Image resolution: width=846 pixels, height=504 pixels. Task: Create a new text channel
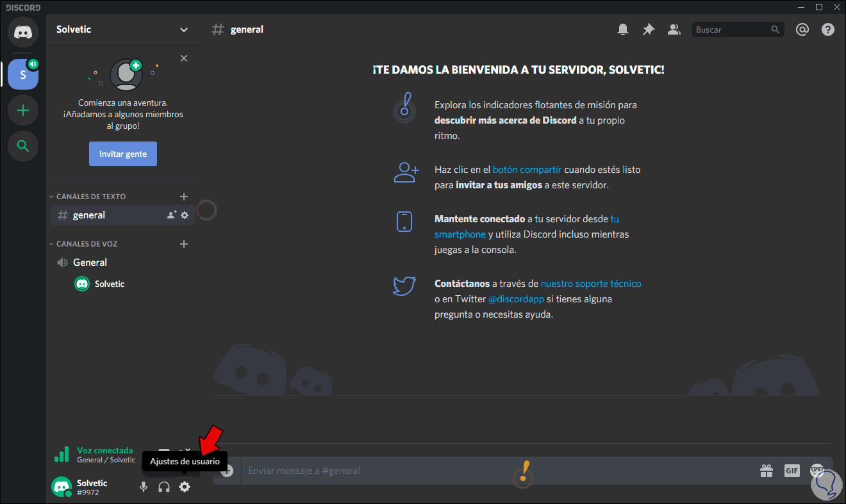(184, 197)
